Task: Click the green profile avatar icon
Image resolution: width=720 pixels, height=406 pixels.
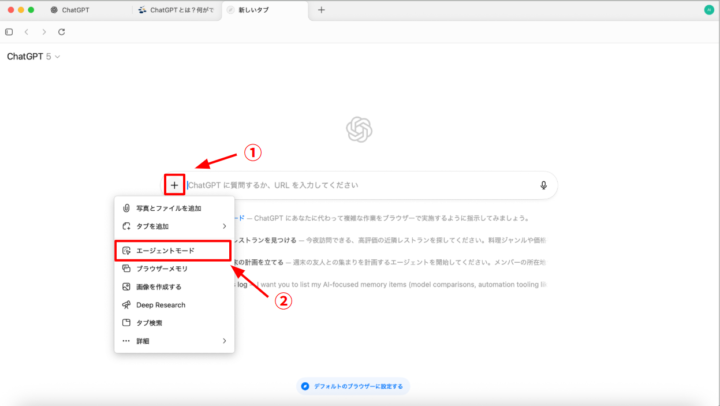Action: (709, 10)
